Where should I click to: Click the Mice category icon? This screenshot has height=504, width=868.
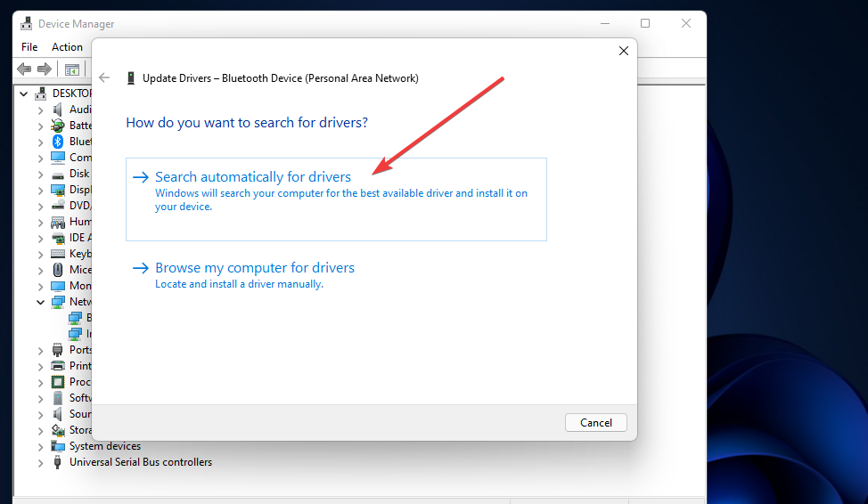click(x=58, y=270)
